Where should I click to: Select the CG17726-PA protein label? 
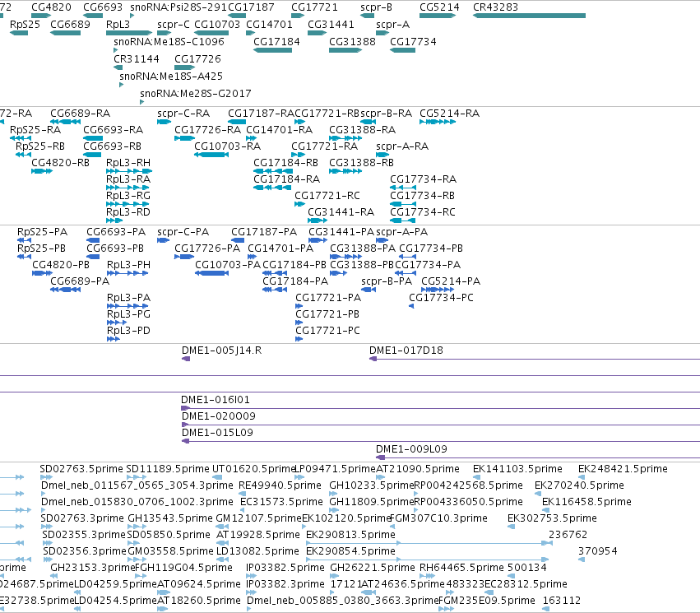207,248
